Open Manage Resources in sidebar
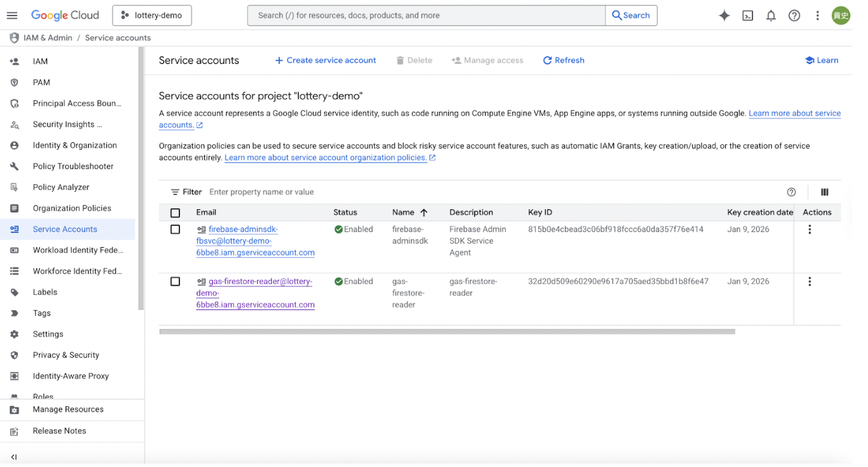The image size is (868, 467). (68, 410)
